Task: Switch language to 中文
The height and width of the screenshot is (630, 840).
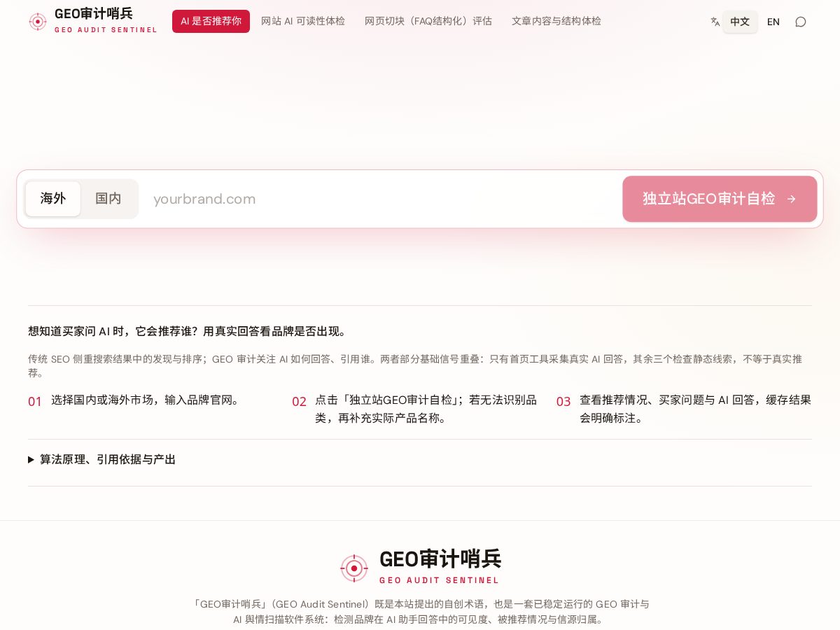Action: pos(740,22)
